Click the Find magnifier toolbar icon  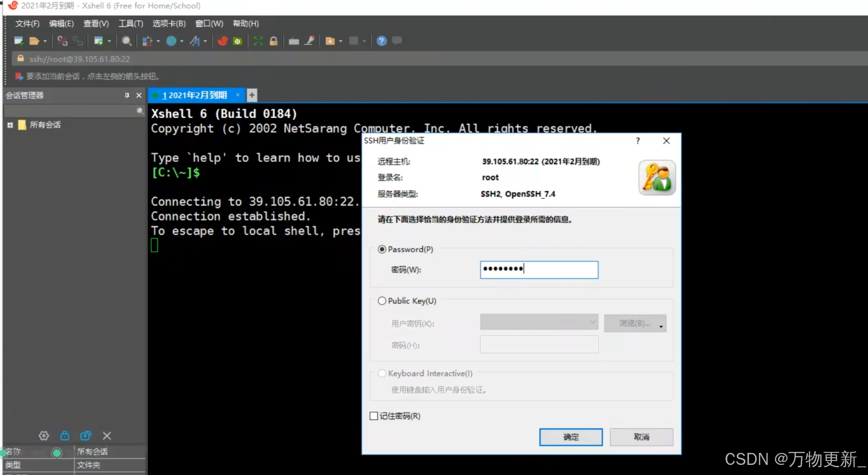[126, 41]
